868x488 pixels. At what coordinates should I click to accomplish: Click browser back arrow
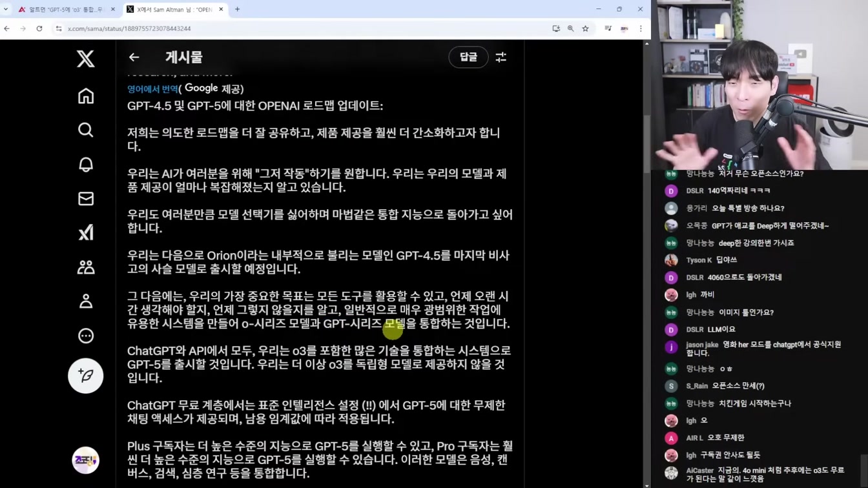tap(7, 28)
